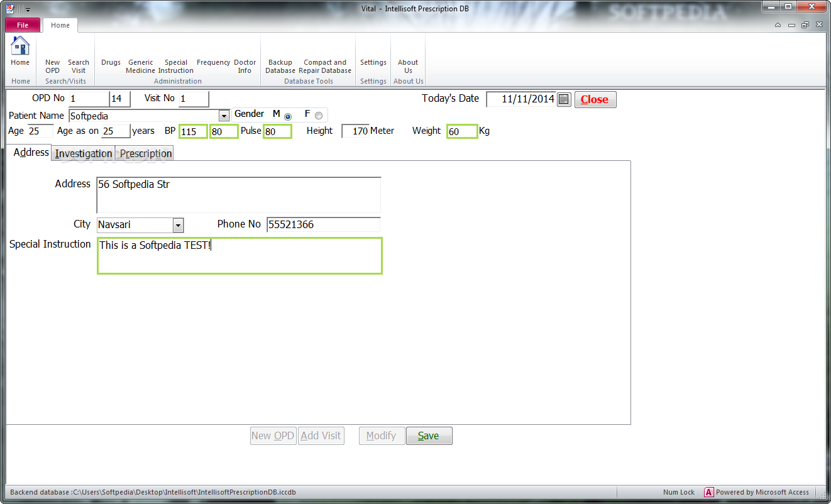The width and height of the screenshot is (831, 504).
Task: Click the Pulse field
Action: (x=277, y=131)
